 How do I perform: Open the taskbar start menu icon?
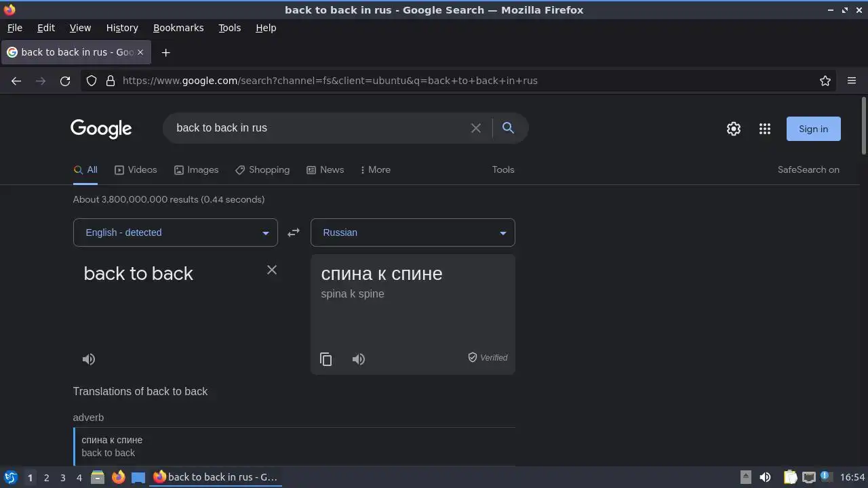(x=10, y=477)
